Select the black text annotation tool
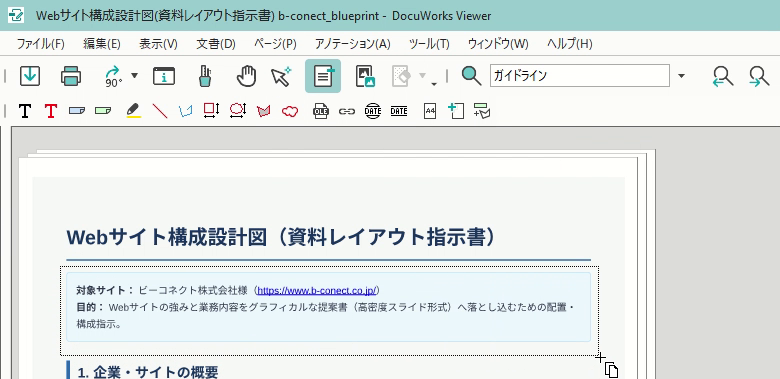 point(24,111)
